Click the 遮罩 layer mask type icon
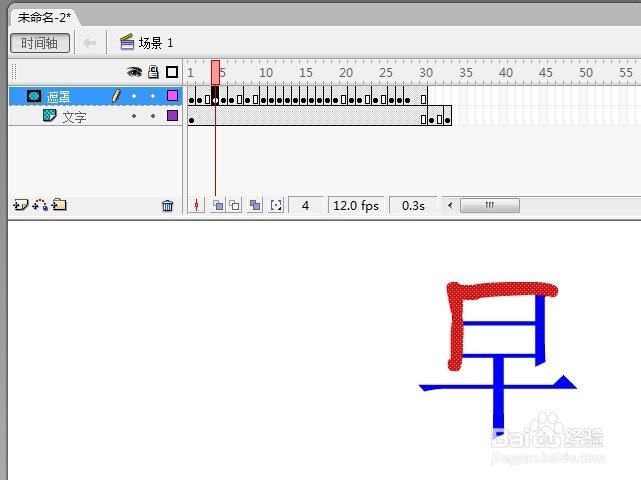Screen dimensions: 641x480 [x=34, y=96]
